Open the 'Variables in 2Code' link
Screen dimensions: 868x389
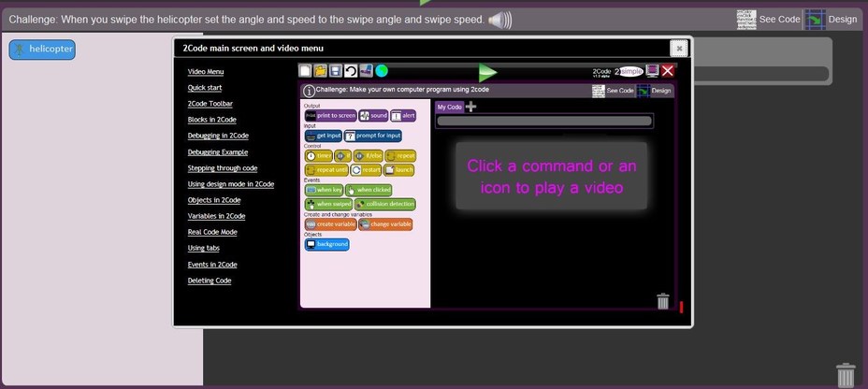[x=216, y=216]
